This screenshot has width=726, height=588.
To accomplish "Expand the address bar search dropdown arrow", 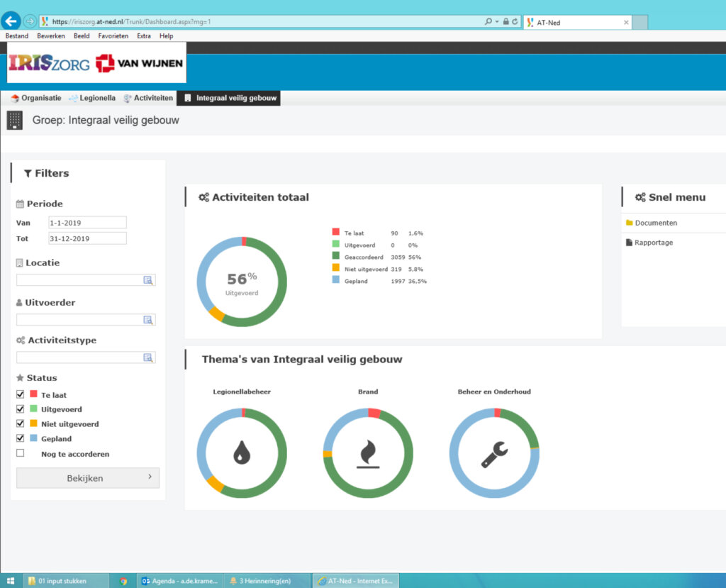I will pos(497,22).
